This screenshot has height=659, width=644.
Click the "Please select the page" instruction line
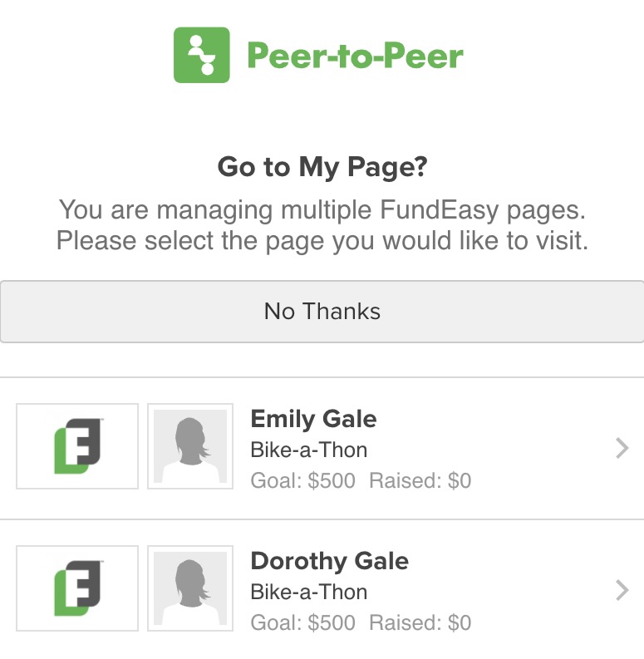[322, 241]
